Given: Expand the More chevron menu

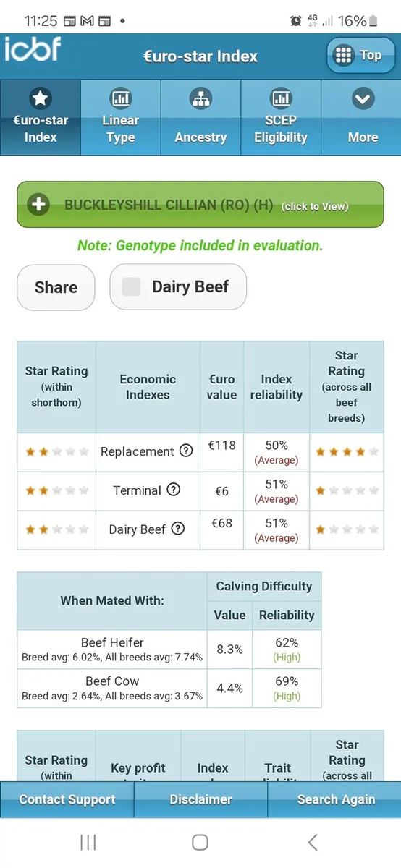Looking at the screenshot, I should pyautogui.click(x=363, y=99).
